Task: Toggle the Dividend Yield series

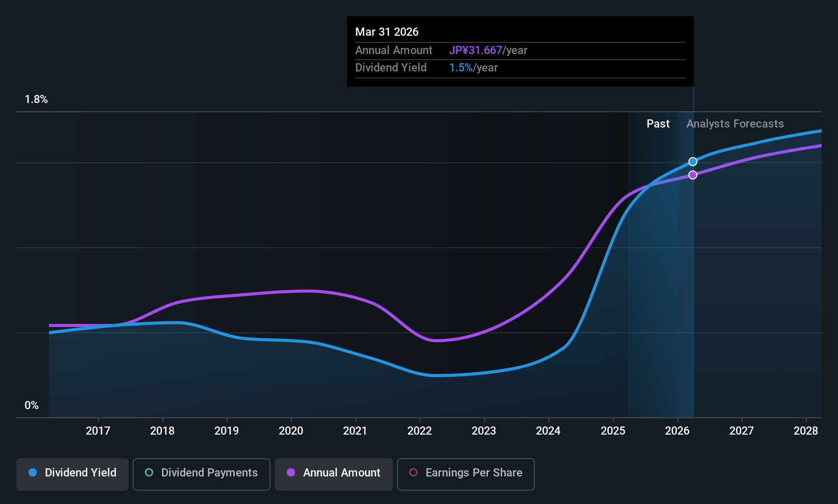Action: [72, 474]
